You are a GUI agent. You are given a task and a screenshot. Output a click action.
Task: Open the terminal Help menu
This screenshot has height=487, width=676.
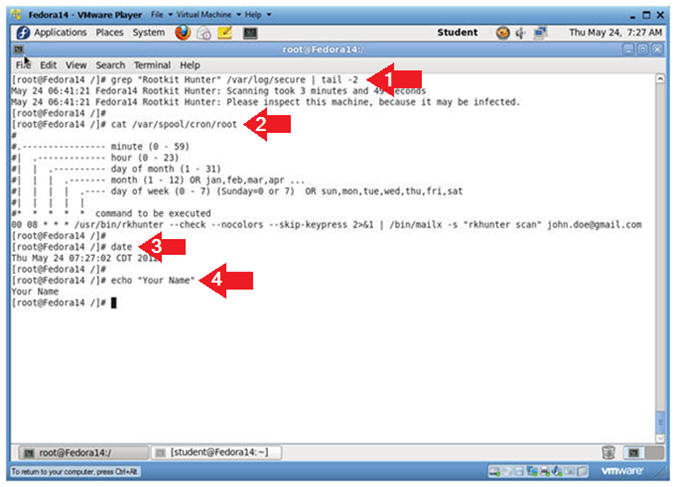(x=190, y=65)
